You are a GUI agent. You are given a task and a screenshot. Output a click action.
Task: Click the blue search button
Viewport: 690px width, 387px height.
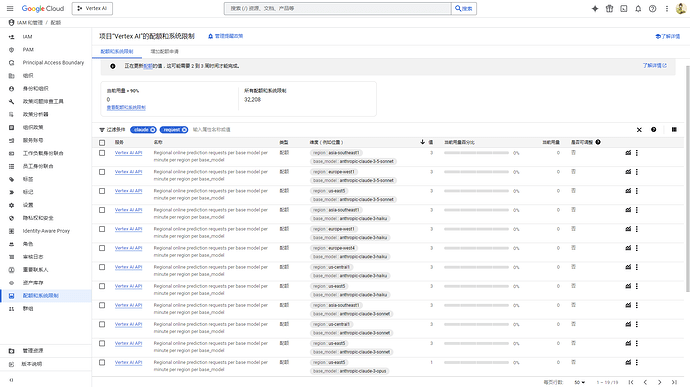464,8
